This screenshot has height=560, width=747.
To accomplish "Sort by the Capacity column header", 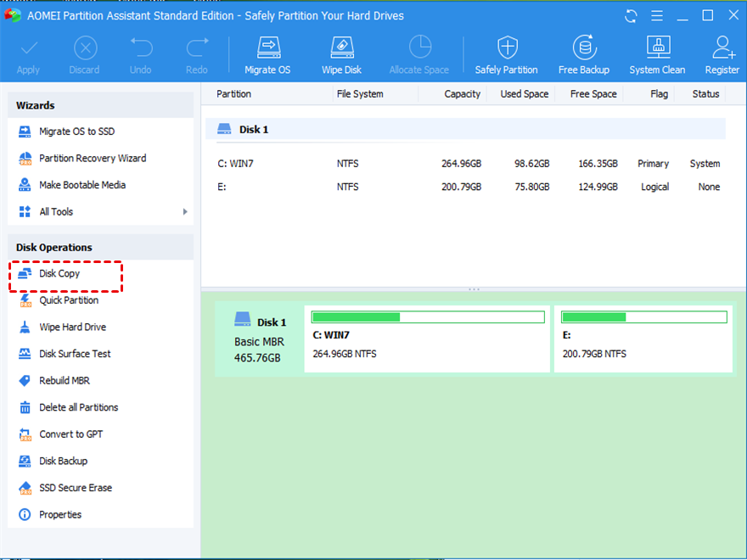I will [462, 94].
